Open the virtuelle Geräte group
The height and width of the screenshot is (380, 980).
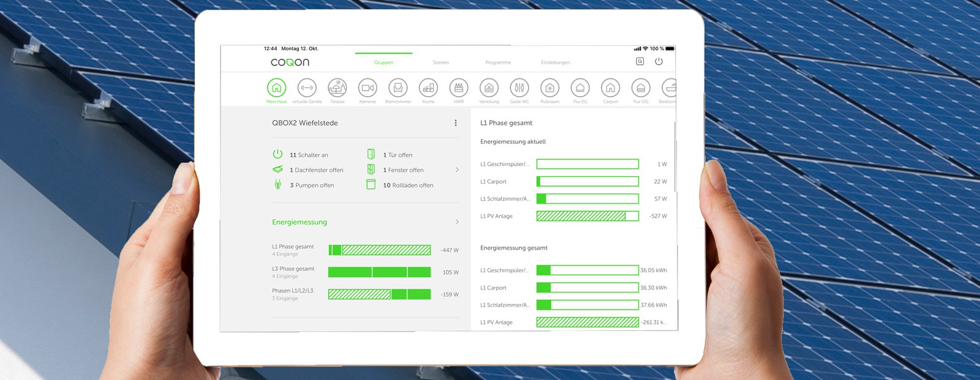click(x=307, y=88)
